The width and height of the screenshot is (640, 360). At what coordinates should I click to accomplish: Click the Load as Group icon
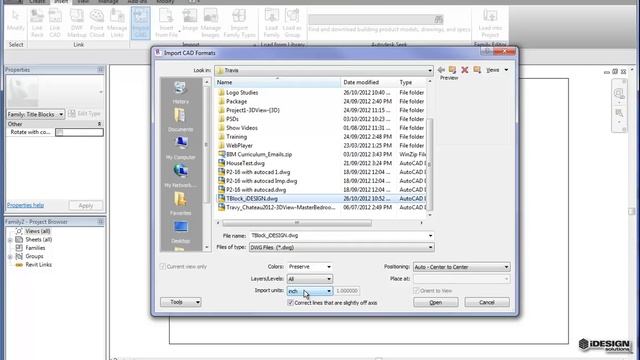(x=292, y=23)
